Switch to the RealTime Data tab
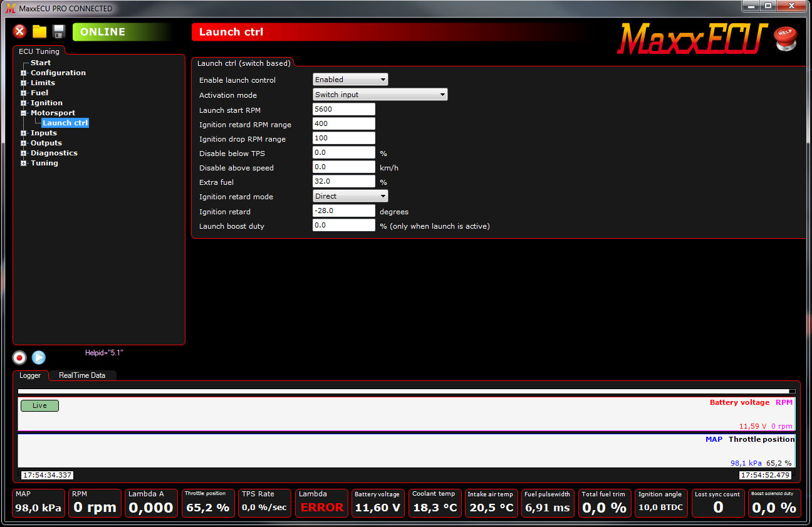Screen dimensions: 812x527 coord(82,375)
